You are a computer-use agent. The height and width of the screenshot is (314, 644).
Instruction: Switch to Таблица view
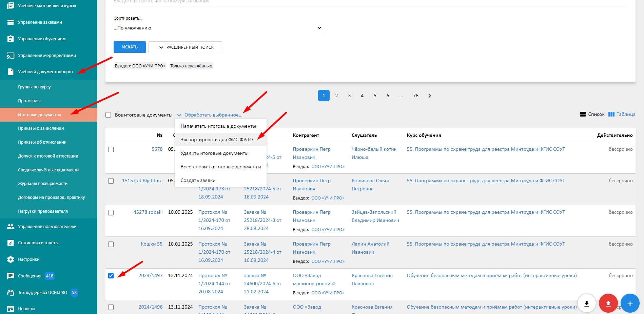[x=622, y=114]
